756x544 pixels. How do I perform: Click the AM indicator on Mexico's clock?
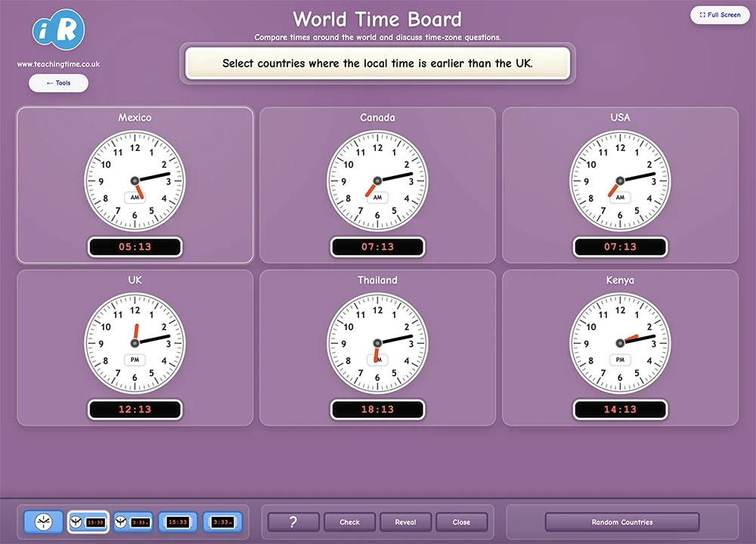(135, 197)
